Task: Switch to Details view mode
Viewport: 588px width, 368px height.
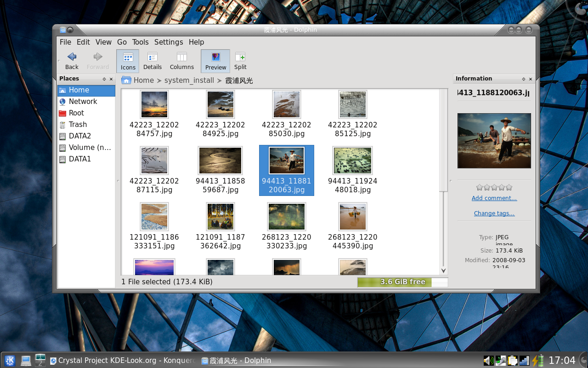Action: tap(153, 61)
